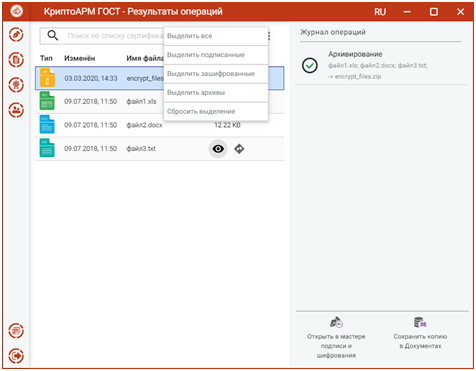Click the date 03.03.2020, 14:33
The width and height of the screenshot is (476, 371).
[91, 78]
